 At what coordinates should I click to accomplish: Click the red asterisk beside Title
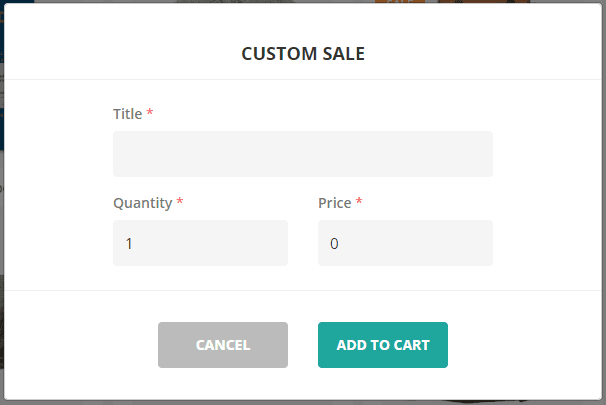tap(150, 113)
